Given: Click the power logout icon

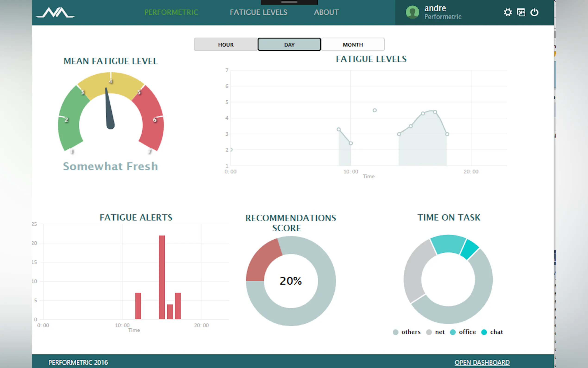Looking at the screenshot, I should 534,12.
